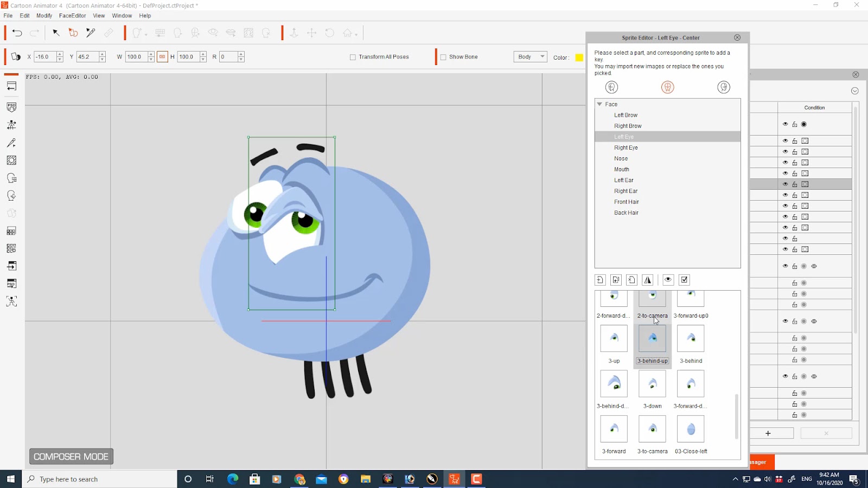Viewport: 868px width, 488px height.
Task: Click the flip sprite icon in Sprite Editor
Action: pyautogui.click(x=648, y=280)
